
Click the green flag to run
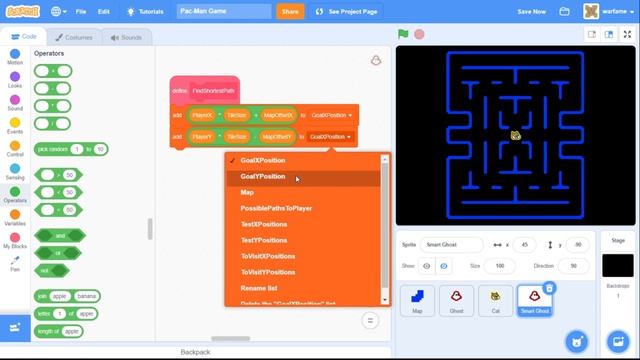tap(403, 34)
